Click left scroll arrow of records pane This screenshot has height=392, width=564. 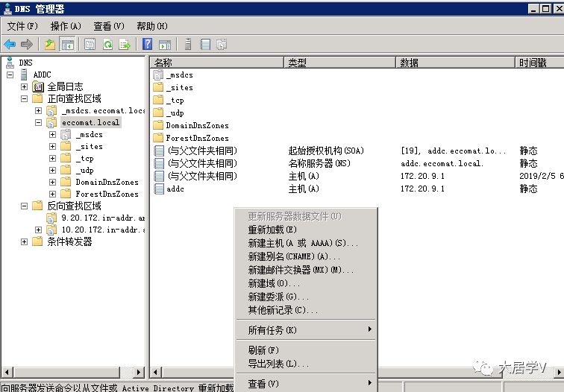coord(155,372)
